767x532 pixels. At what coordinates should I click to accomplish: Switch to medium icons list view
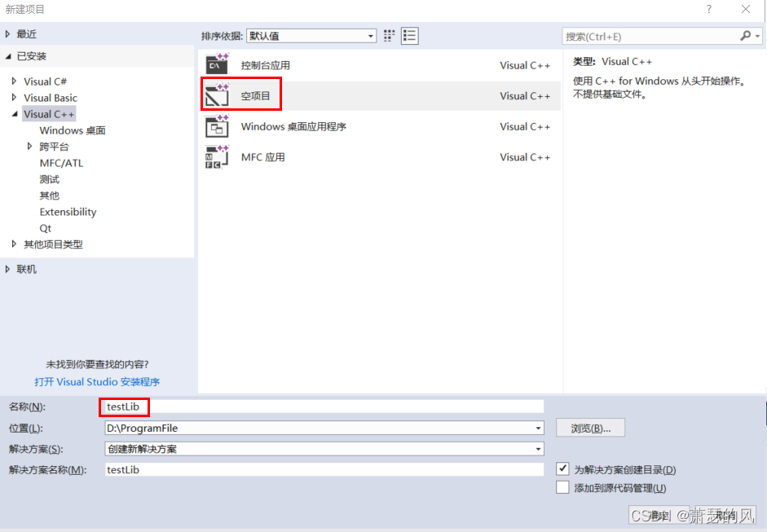(409, 36)
